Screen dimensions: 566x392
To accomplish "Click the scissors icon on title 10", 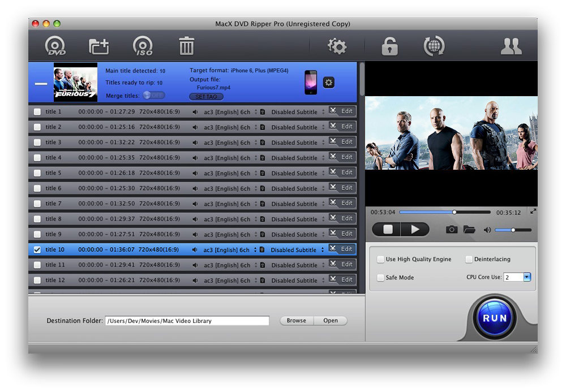I will [333, 248].
